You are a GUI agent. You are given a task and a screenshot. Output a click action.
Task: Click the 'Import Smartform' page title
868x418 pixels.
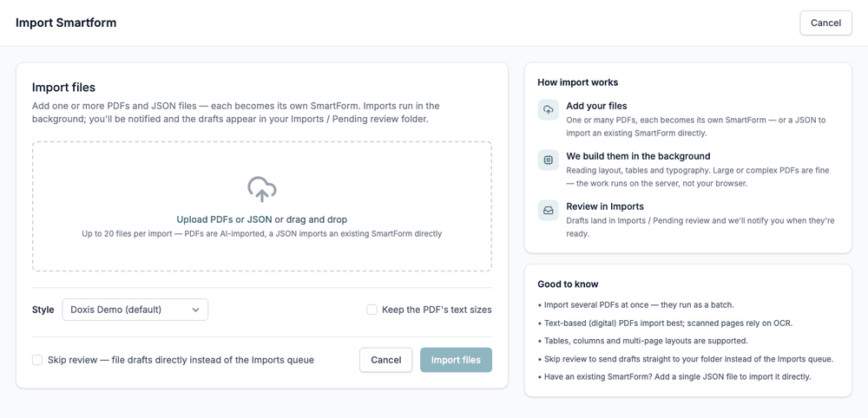click(66, 23)
